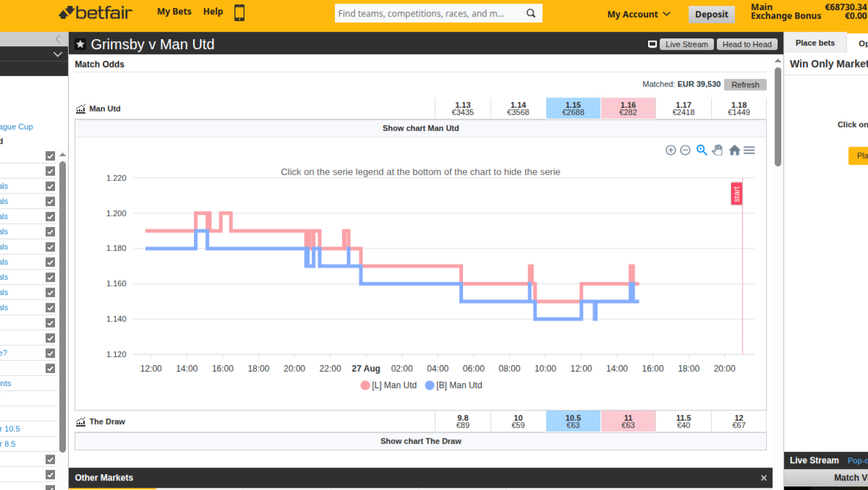
Task: Collapse the left sidebar with the arrow
Action: click(58, 39)
